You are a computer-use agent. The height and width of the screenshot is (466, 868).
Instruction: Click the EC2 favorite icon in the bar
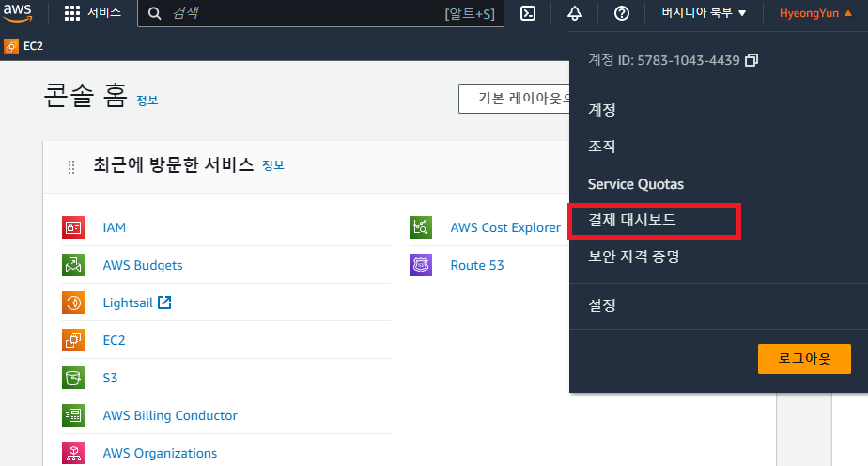point(11,46)
